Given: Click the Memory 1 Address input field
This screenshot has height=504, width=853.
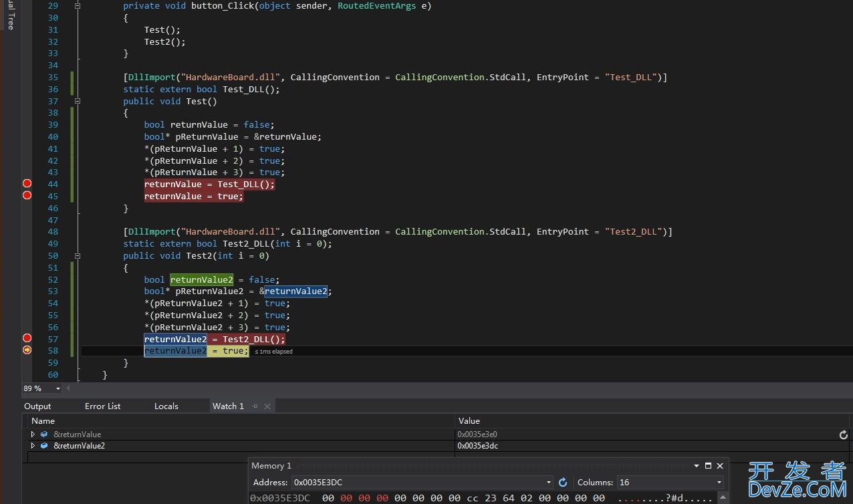Looking at the screenshot, I should click(418, 482).
